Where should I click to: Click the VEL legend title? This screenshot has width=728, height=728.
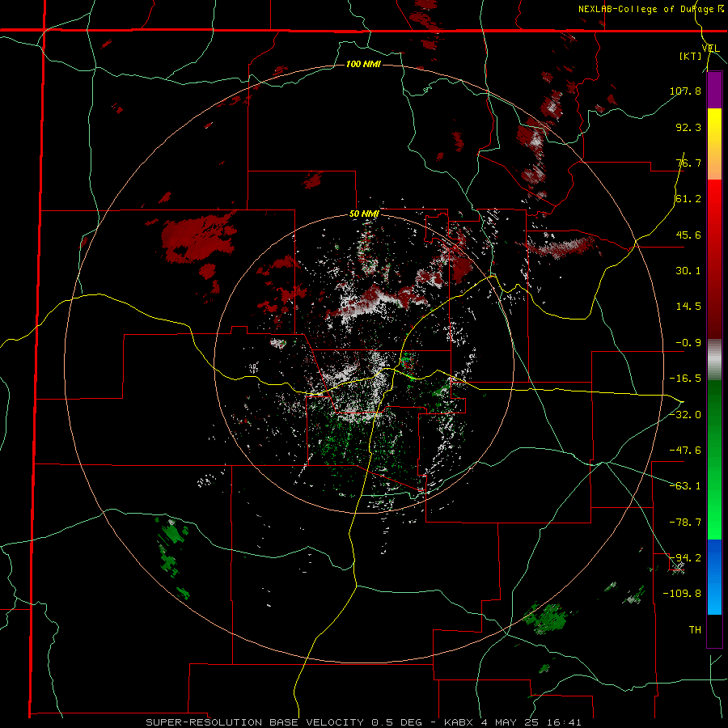710,49
